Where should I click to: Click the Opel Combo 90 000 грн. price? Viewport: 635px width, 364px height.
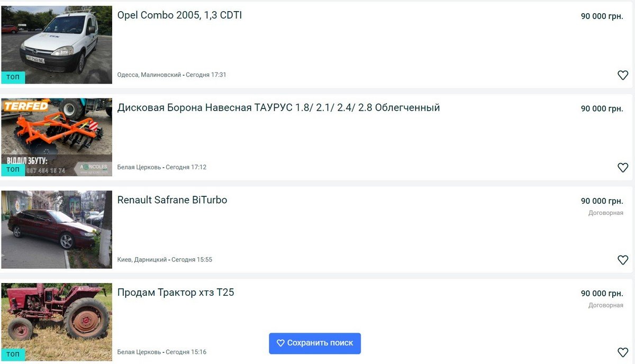[602, 16]
